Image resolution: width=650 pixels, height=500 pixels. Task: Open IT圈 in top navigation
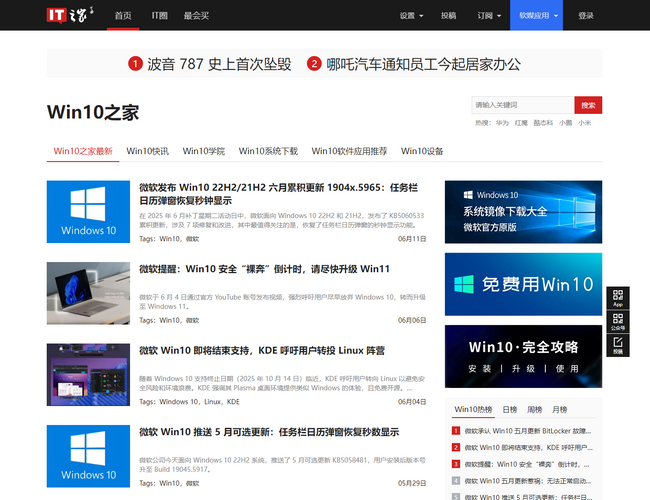pos(160,15)
